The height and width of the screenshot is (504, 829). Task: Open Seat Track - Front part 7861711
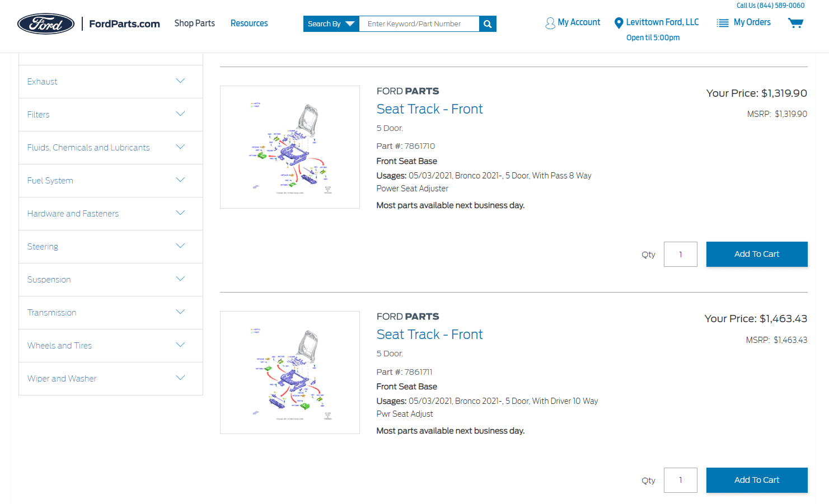[x=429, y=335]
